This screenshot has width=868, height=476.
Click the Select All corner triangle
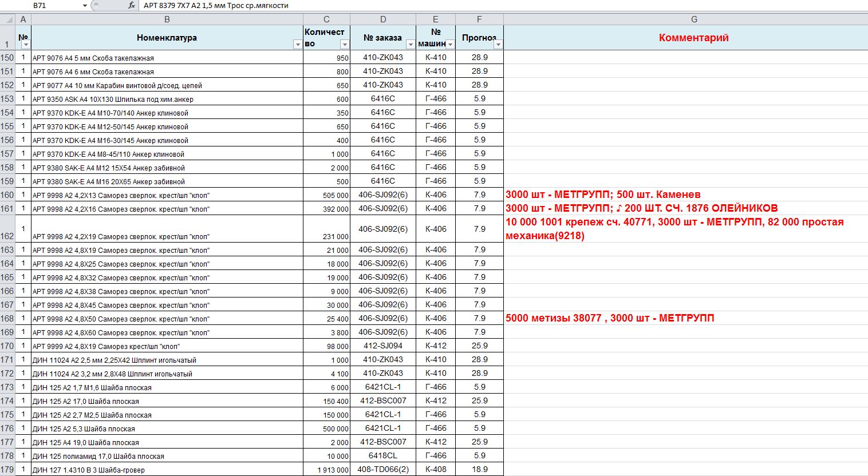click(x=7, y=19)
